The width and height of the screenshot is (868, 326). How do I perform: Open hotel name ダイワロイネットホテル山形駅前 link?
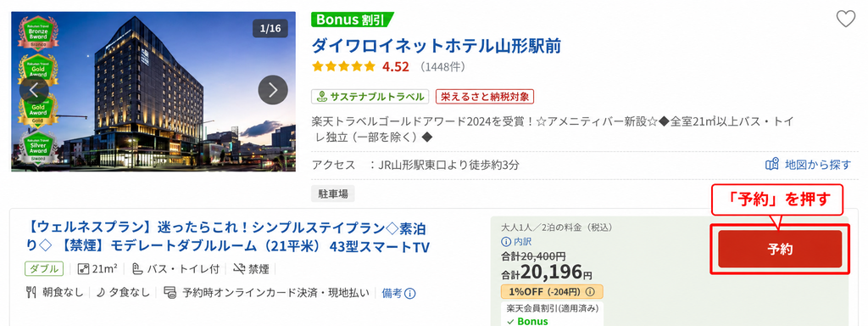pos(437,46)
